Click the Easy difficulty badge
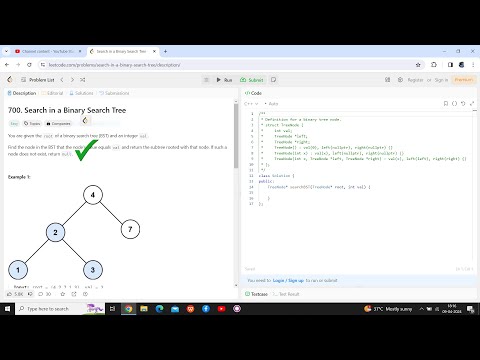Screen dimensions: 480x360 [x=14, y=123]
